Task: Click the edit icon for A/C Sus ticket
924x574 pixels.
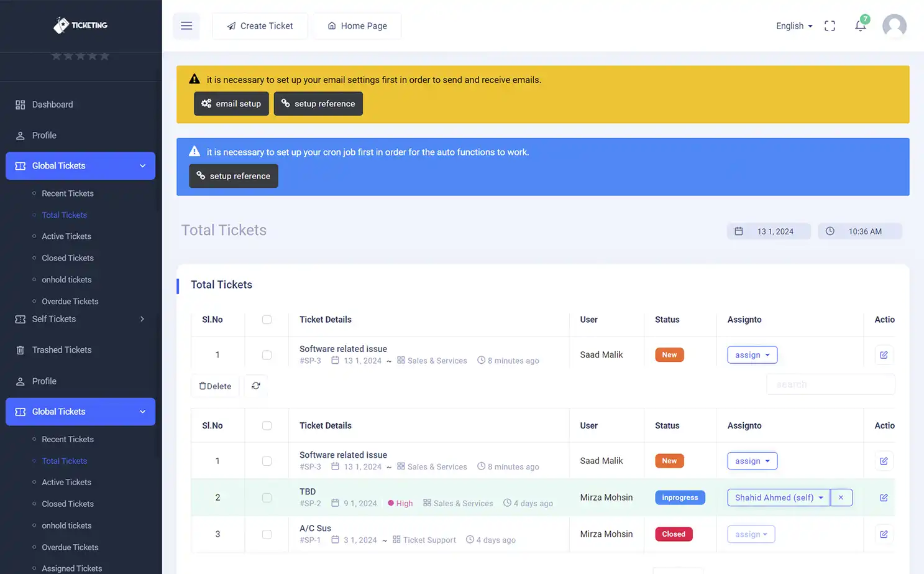Action: pyautogui.click(x=884, y=534)
